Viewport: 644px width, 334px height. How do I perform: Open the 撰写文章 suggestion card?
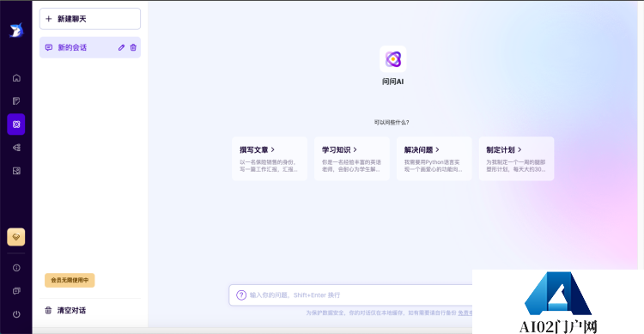point(270,159)
